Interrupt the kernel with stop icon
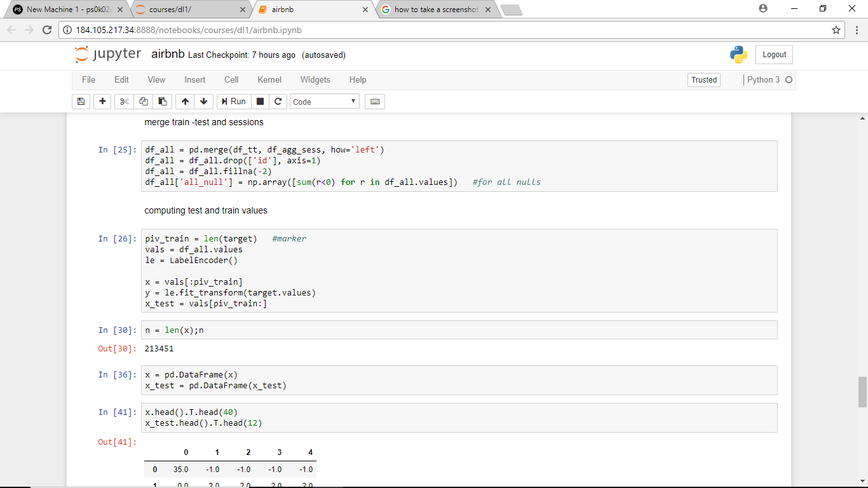The height and width of the screenshot is (488, 868). click(x=260, y=102)
